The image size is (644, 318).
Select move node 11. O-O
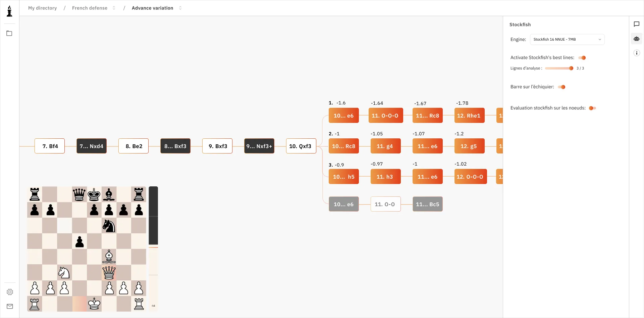click(x=386, y=204)
